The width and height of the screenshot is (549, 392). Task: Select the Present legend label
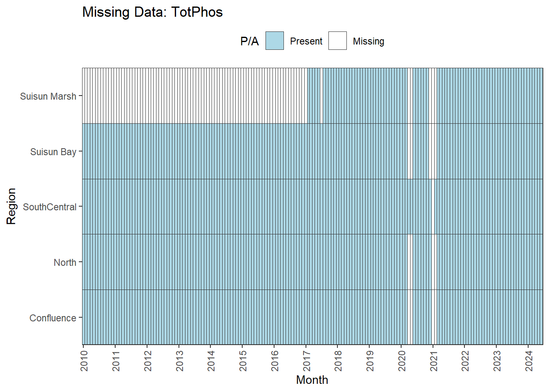pos(306,41)
